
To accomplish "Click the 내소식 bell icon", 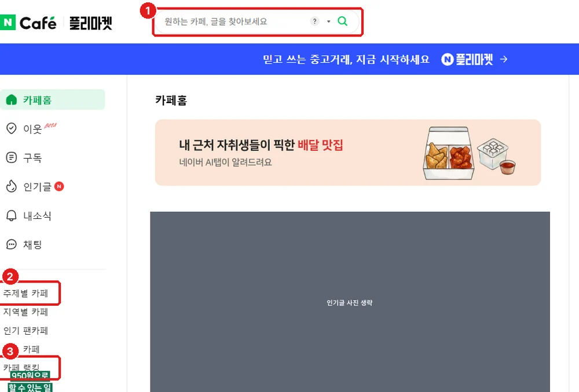I will [x=12, y=215].
